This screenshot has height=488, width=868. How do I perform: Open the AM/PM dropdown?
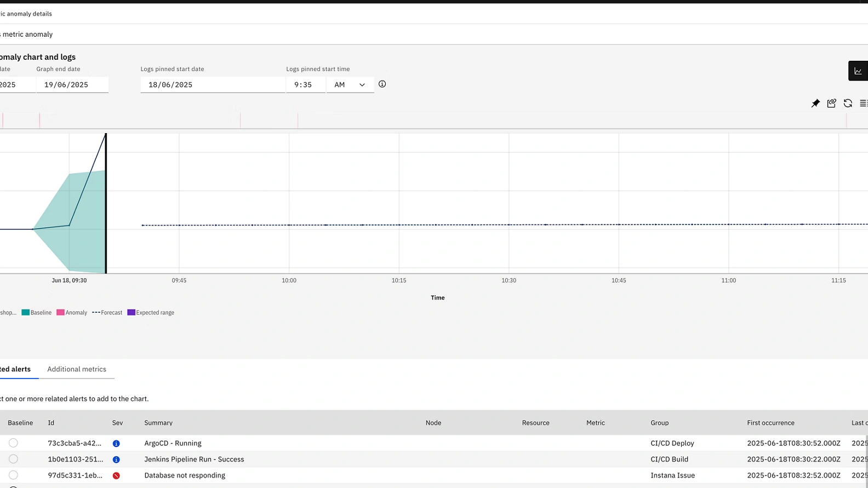point(350,85)
